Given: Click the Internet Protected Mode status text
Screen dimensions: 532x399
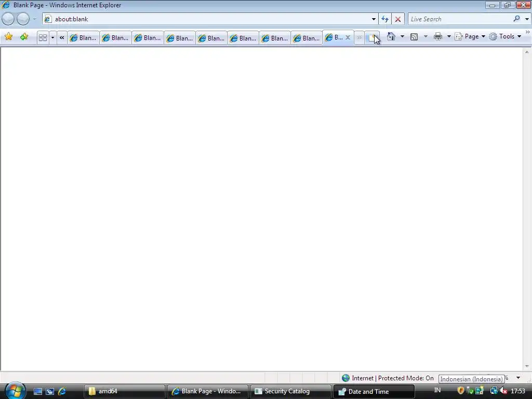Looking at the screenshot, I should (x=393, y=378).
